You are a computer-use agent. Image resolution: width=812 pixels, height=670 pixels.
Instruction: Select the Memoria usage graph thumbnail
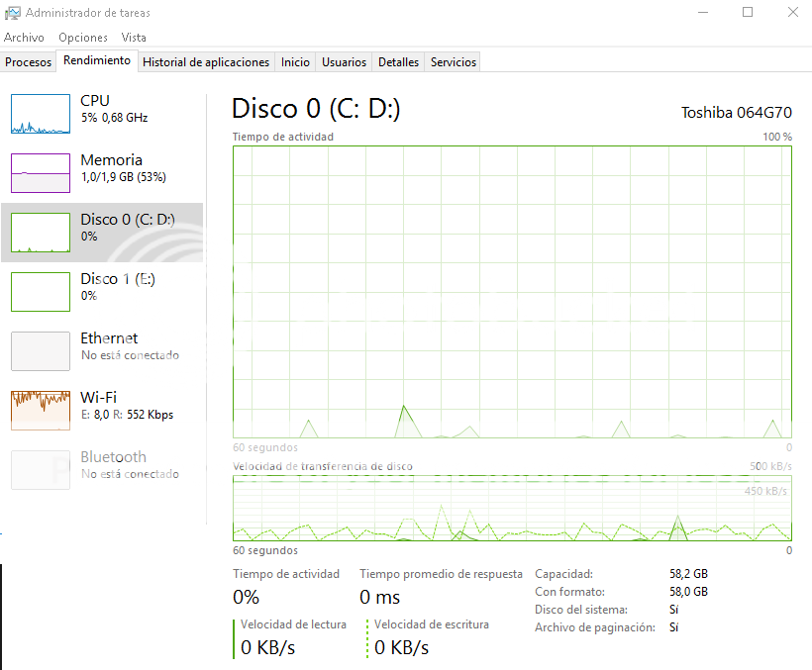point(41,173)
